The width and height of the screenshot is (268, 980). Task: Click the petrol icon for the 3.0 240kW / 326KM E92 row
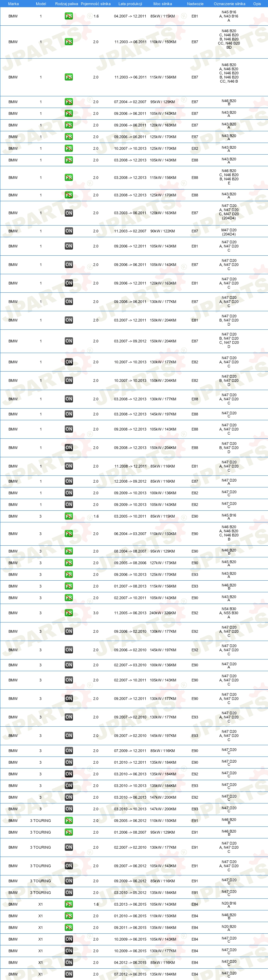(x=69, y=613)
